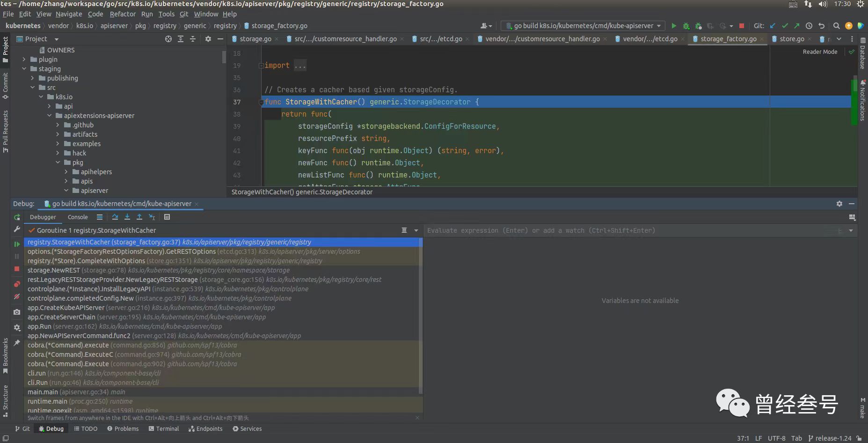This screenshot has width=868, height=443.
Task: Click the green Run button in the toolbar
Action: [x=674, y=26]
